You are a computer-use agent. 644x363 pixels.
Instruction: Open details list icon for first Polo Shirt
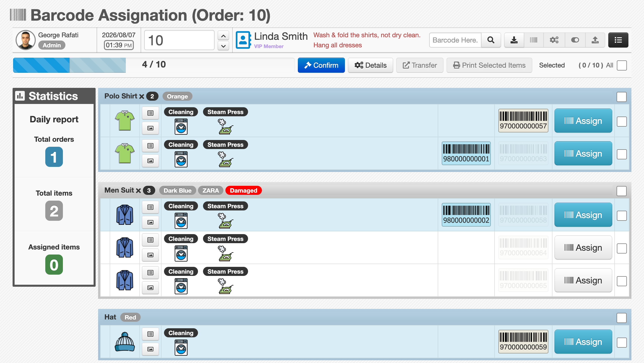click(x=150, y=113)
